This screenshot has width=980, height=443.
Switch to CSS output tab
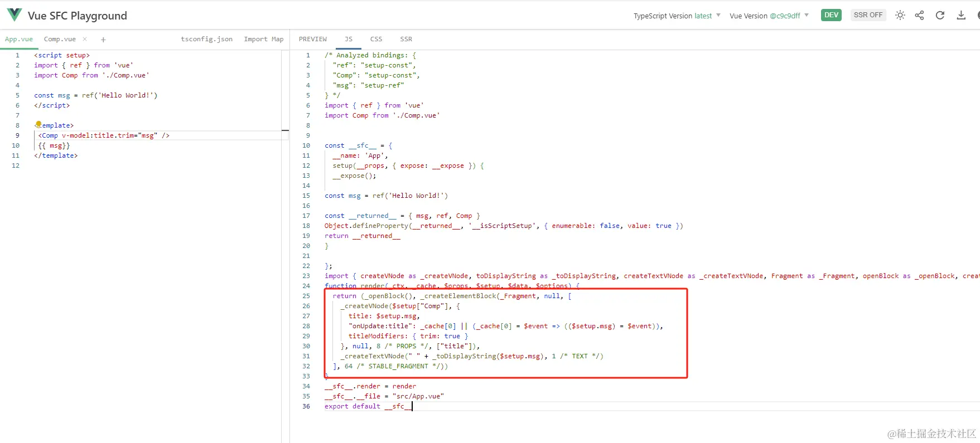tap(376, 39)
